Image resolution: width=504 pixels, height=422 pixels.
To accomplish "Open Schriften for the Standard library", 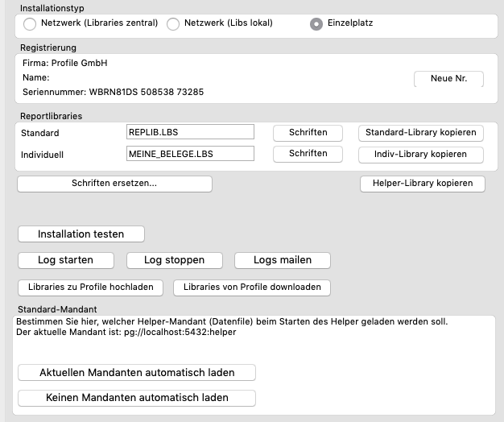I will (x=308, y=132).
